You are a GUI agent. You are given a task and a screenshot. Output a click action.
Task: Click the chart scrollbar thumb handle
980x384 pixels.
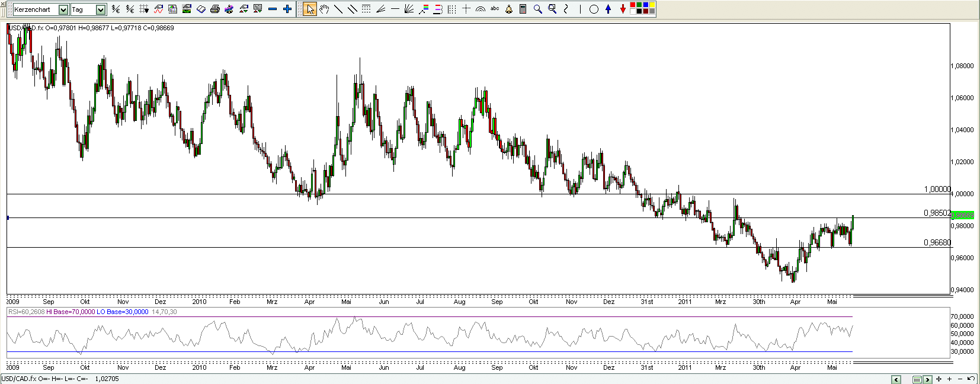tap(917, 379)
